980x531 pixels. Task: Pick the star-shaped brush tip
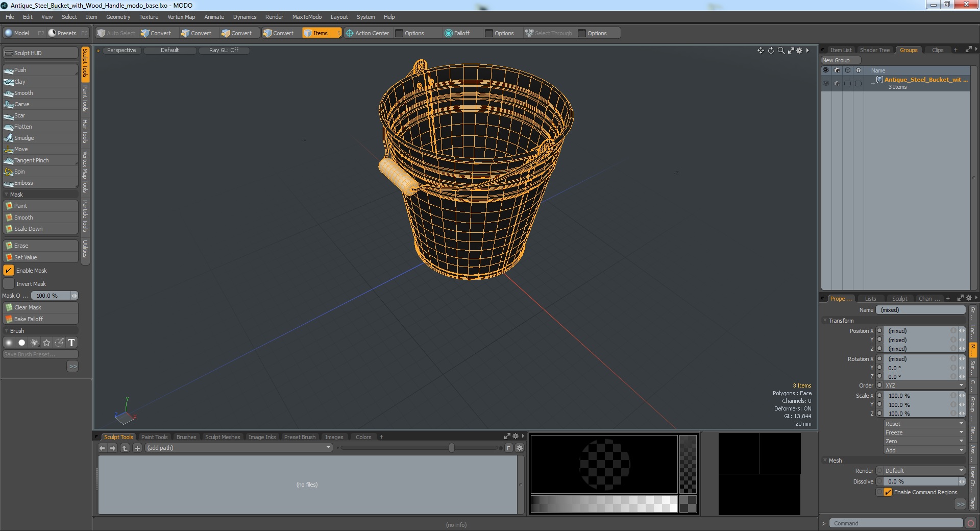click(x=46, y=343)
